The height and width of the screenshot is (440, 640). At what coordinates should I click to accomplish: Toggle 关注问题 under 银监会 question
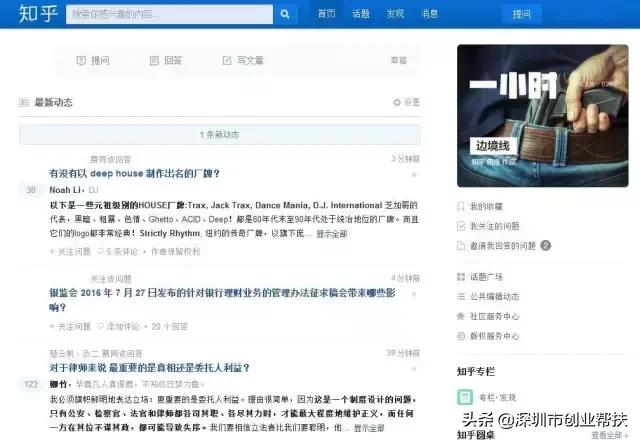point(72,326)
